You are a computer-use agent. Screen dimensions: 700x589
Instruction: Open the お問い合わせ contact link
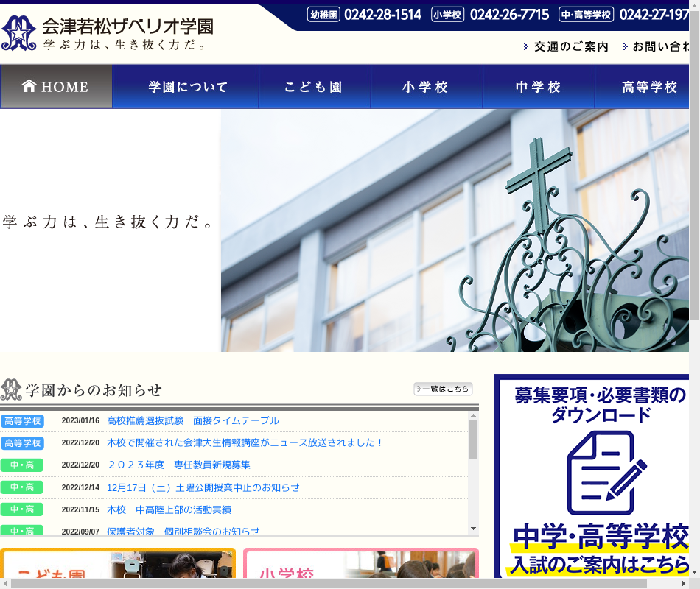tap(657, 46)
